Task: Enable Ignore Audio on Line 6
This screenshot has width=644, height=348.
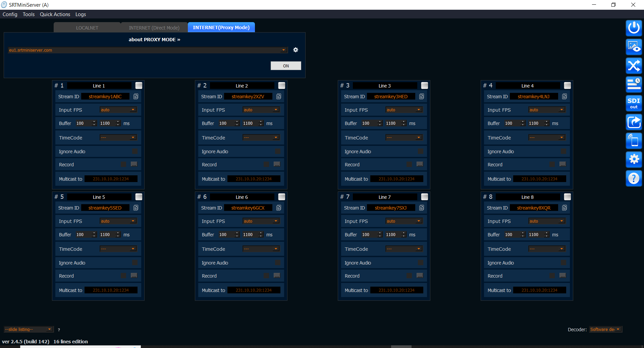Action: [x=278, y=263]
